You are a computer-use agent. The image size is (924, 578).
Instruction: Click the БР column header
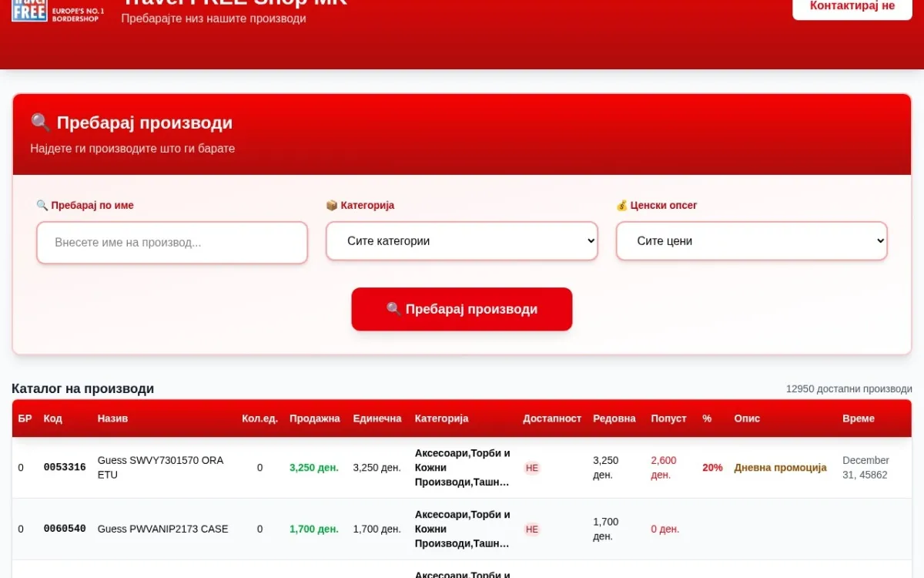point(25,418)
